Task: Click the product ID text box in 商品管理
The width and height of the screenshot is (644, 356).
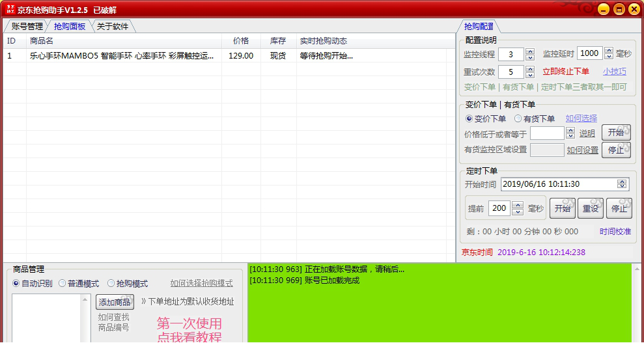Action: [x=47, y=318]
